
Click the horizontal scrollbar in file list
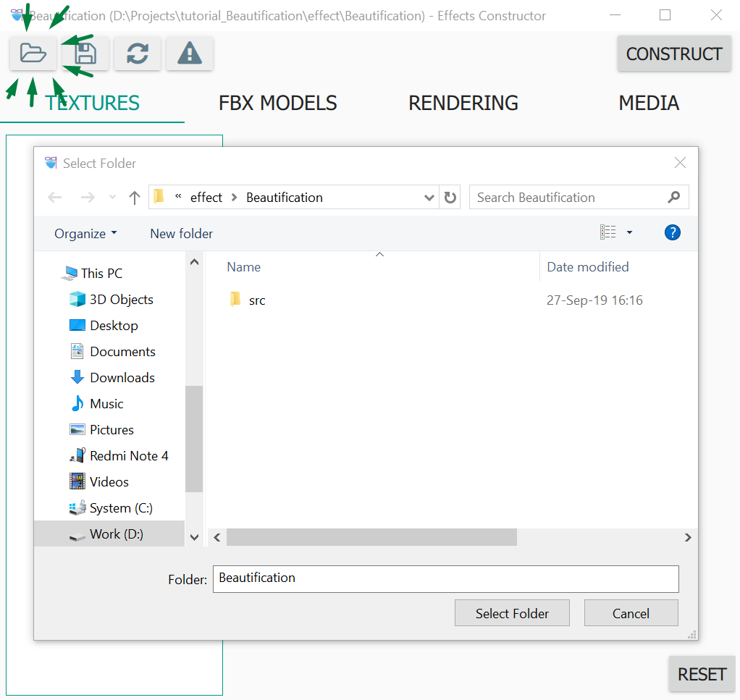[x=371, y=537]
